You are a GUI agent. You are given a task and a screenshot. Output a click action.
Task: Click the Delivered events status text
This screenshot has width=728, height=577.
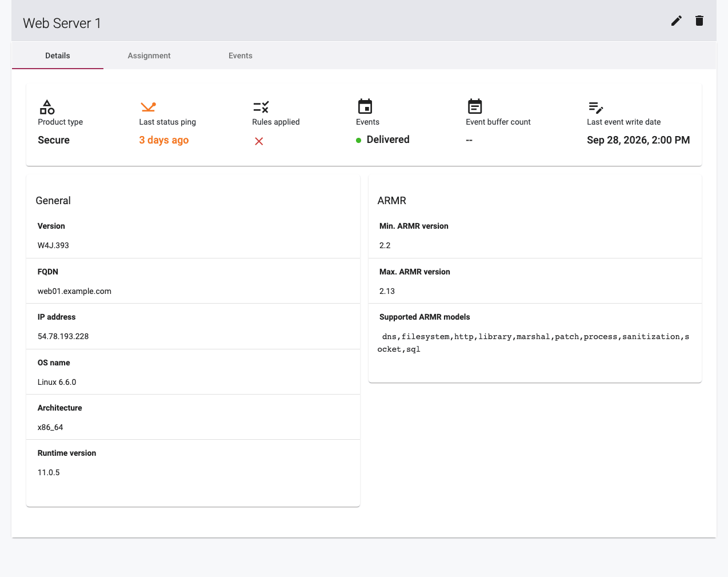pyautogui.click(x=388, y=140)
